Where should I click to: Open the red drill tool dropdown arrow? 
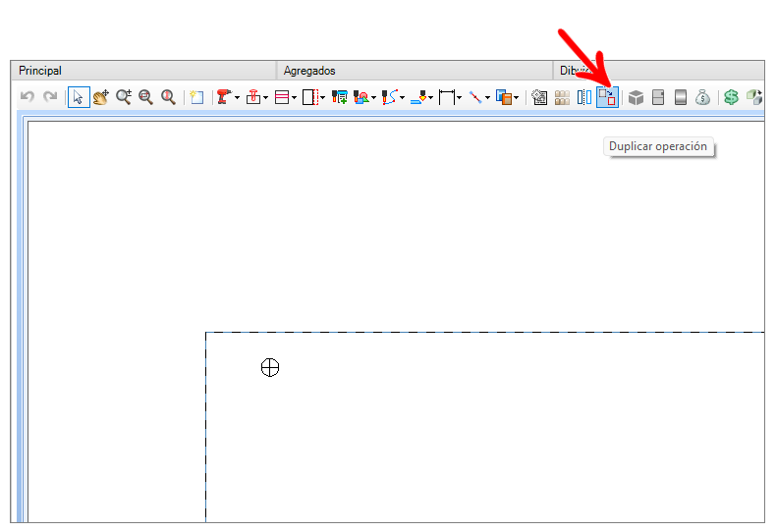237,98
